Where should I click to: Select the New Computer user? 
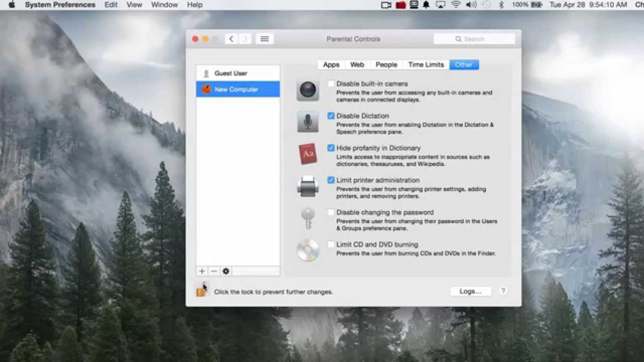pos(238,89)
